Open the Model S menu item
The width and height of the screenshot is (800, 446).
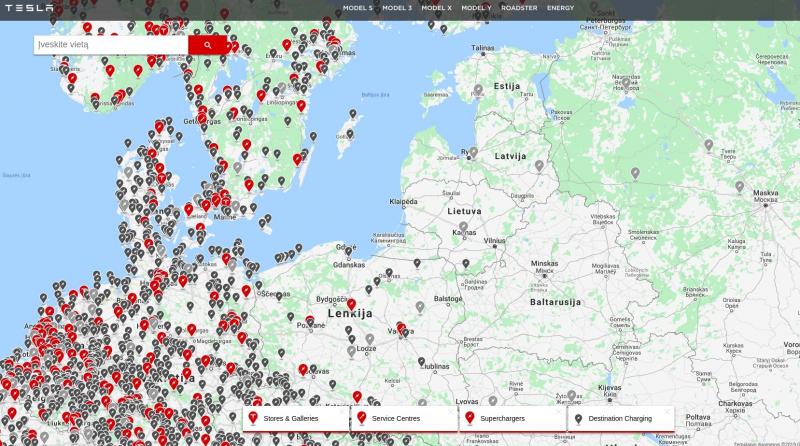357,8
